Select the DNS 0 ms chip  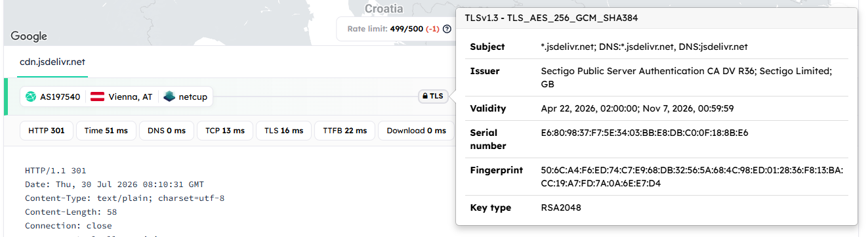(x=167, y=131)
